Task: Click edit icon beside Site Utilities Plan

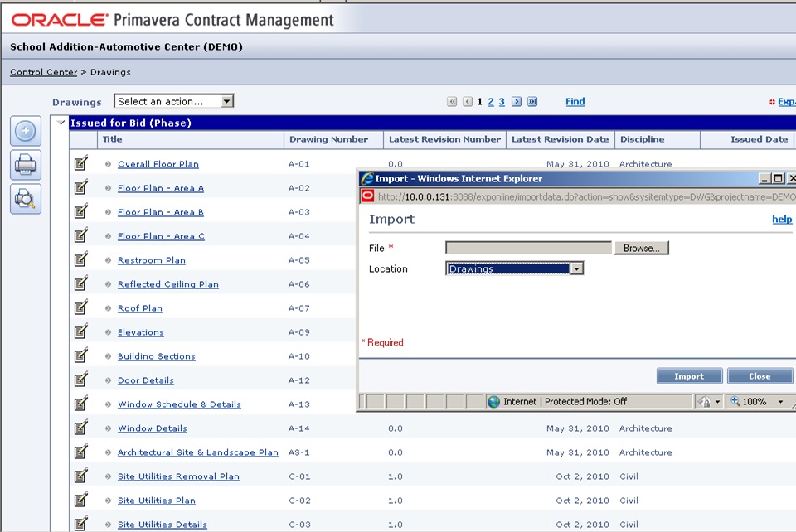Action: pyautogui.click(x=80, y=500)
